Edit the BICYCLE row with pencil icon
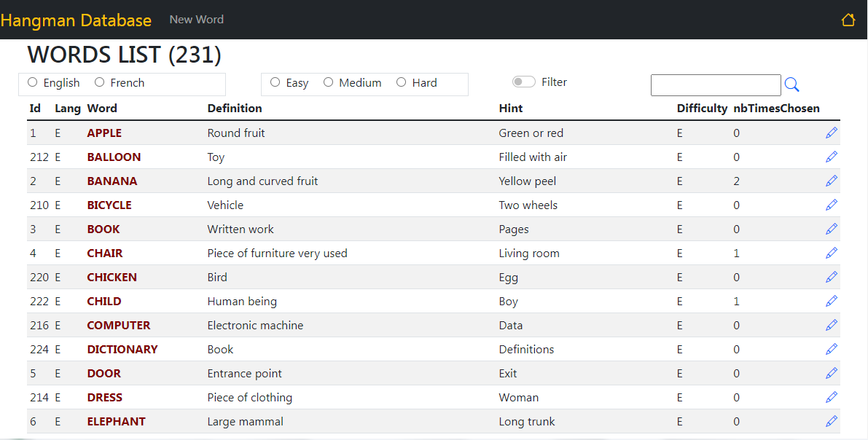Viewport: 868px width, 440px height. coord(832,205)
